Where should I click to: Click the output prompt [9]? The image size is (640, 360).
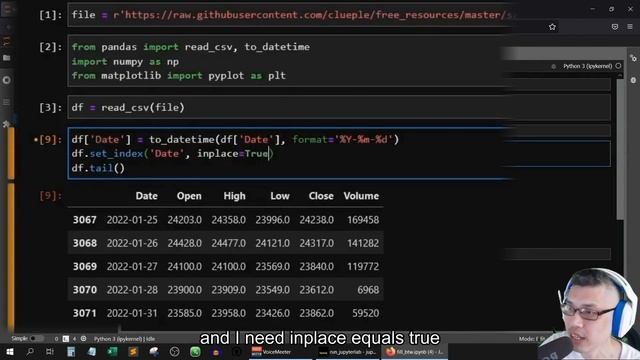pos(51,196)
